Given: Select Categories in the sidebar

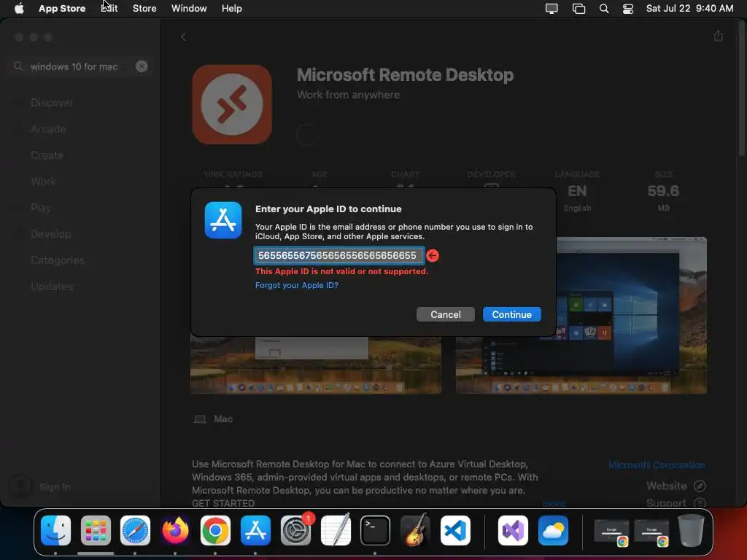Looking at the screenshot, I should [x=57, y=260].
